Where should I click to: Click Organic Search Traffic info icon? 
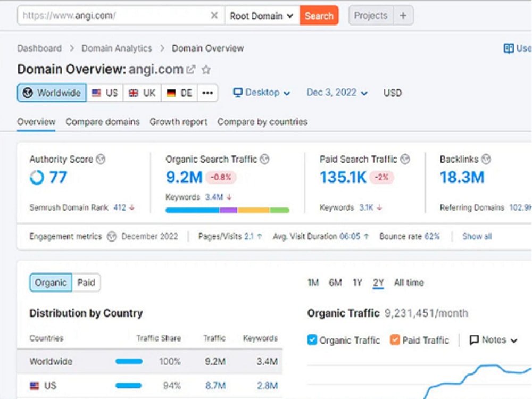coord(264,159)
